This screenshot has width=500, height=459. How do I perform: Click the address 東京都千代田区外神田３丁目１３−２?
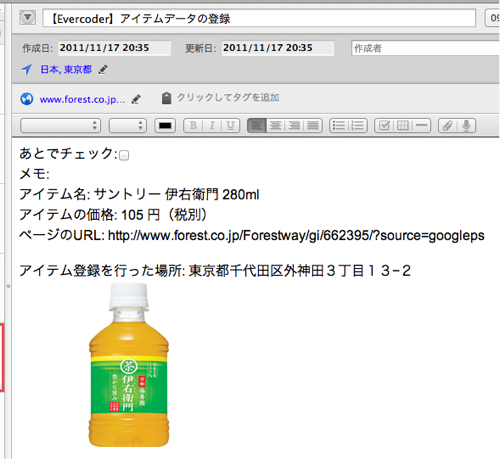(300, 270)
